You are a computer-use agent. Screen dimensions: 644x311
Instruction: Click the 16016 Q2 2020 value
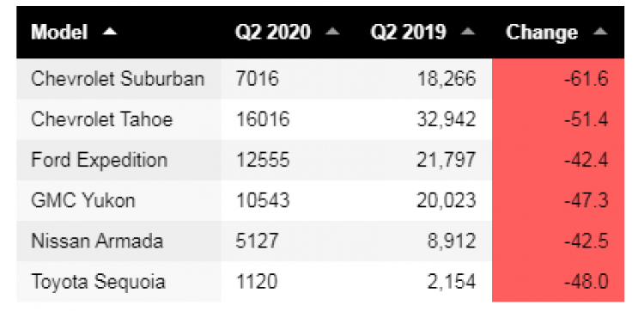coord(263,119)
